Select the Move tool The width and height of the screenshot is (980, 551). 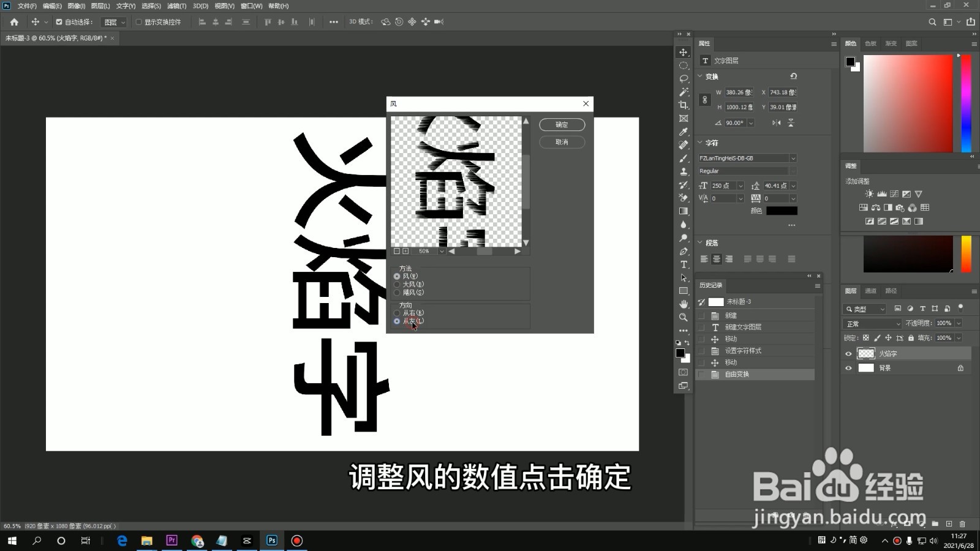pos(683,53)
